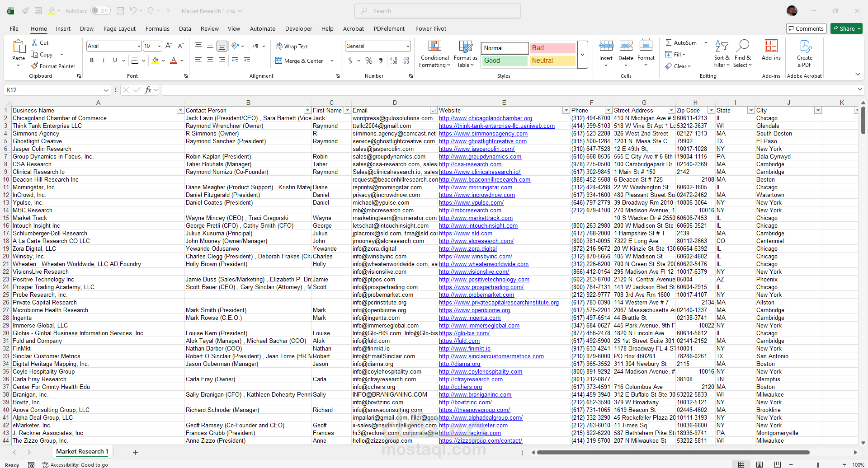Click the Share button

pyautogui.click(x=847, y=28)
